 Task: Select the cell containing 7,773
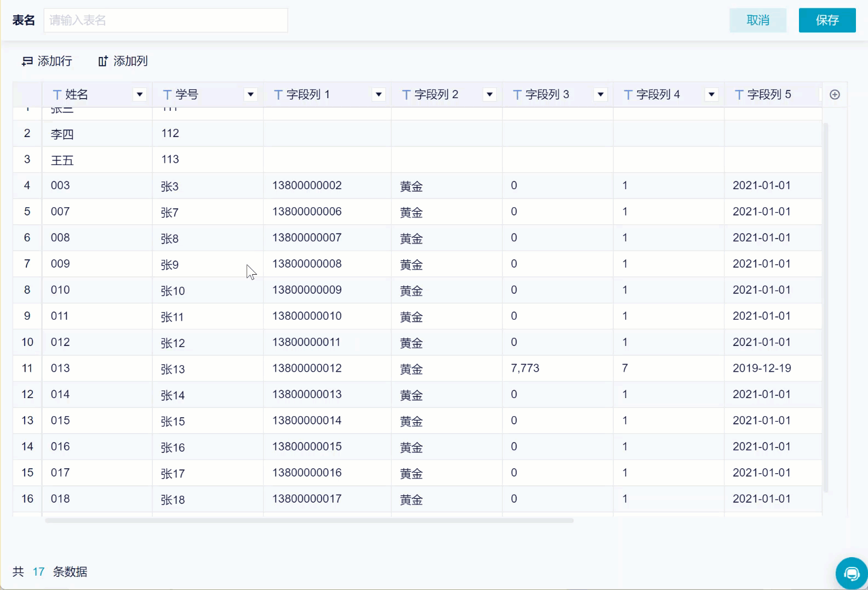[x=558, y=368]
